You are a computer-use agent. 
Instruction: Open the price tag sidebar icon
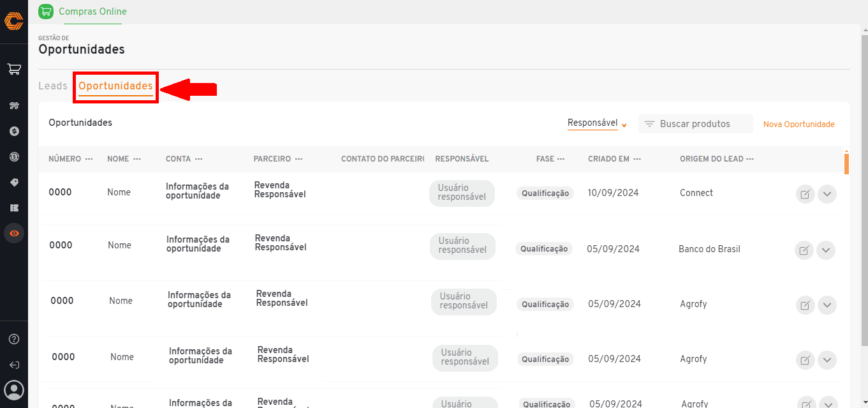(x=14, y=182)
